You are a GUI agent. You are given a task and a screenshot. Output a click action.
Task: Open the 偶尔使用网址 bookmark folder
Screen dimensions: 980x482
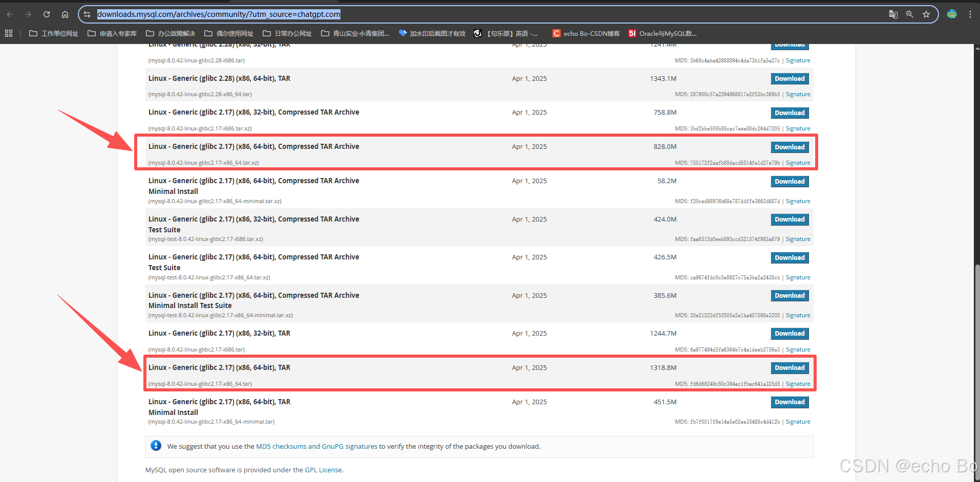(x=229, y=33)
